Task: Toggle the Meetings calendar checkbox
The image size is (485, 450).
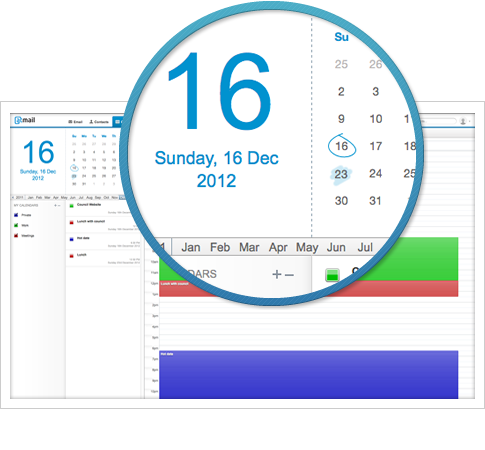Action: [x=16, y=236]
